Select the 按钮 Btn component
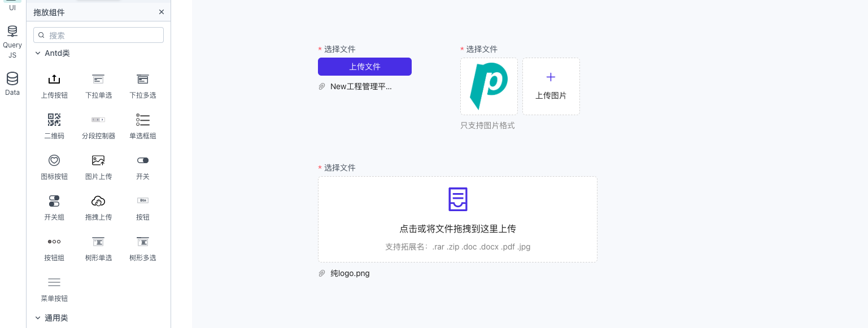Screen dimensions: 868x328 click(143, 200)
